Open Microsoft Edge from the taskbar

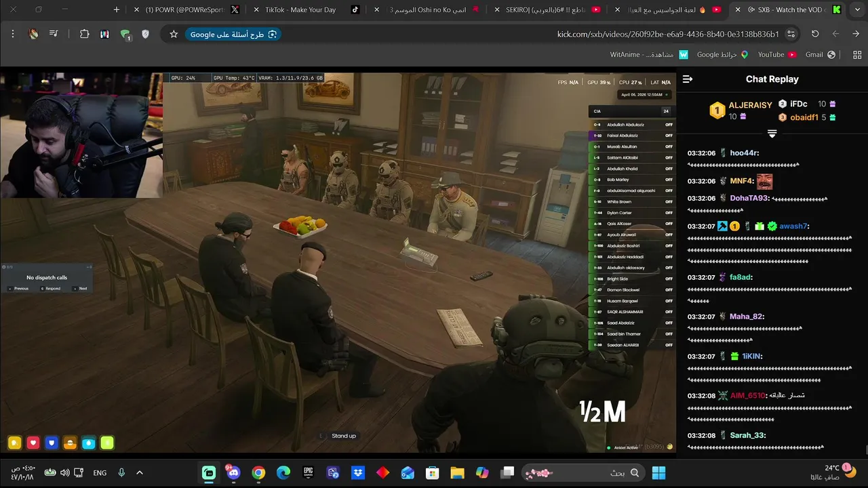pos(283,472)
